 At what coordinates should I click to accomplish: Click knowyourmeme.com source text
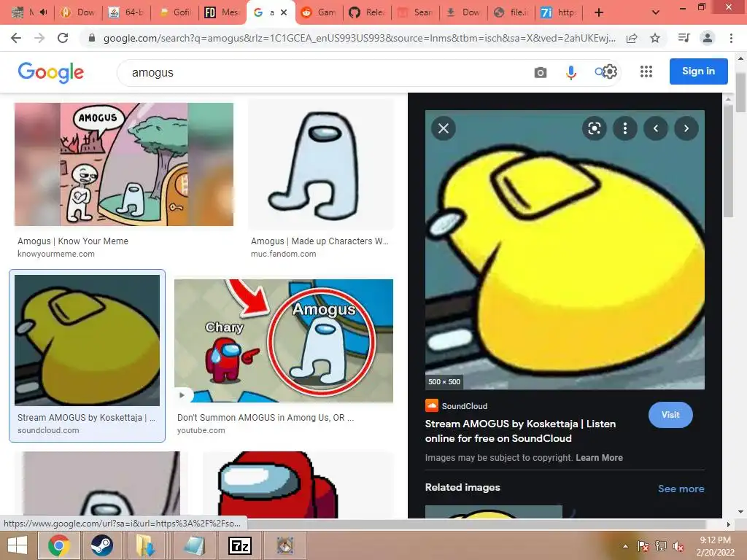55,254
